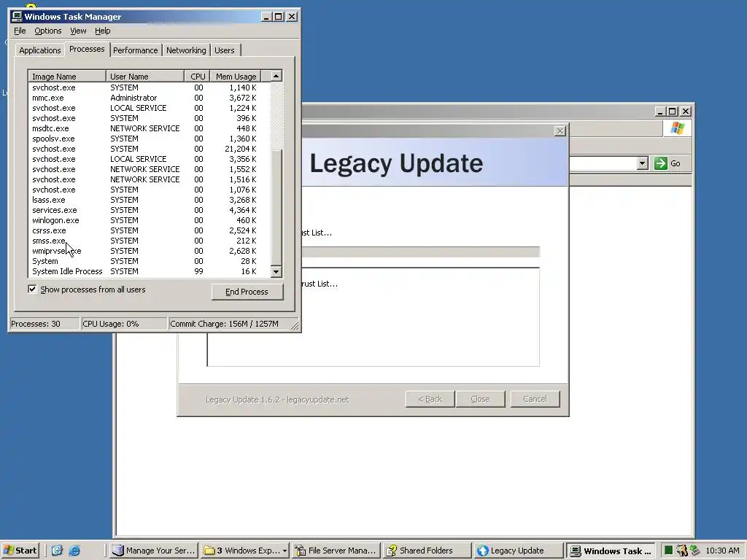Click the Windows Task Manager taskbar button
The width and height of the screenshot is (747, 560).
611,551
